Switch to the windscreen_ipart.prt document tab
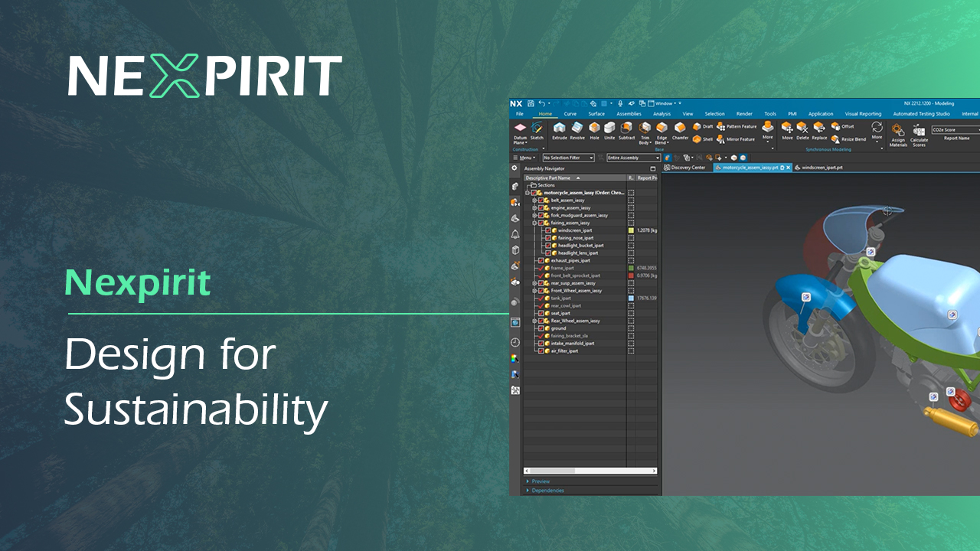 (819, 168)
